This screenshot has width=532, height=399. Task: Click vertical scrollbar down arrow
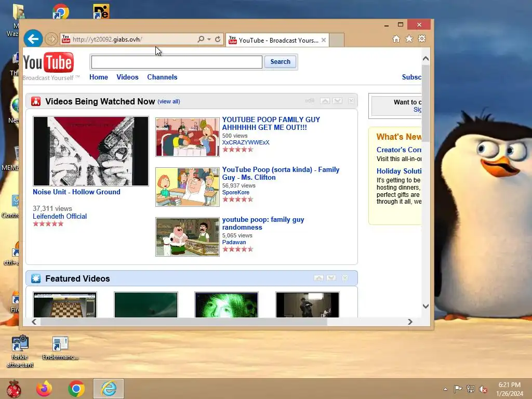pos(426,306)
